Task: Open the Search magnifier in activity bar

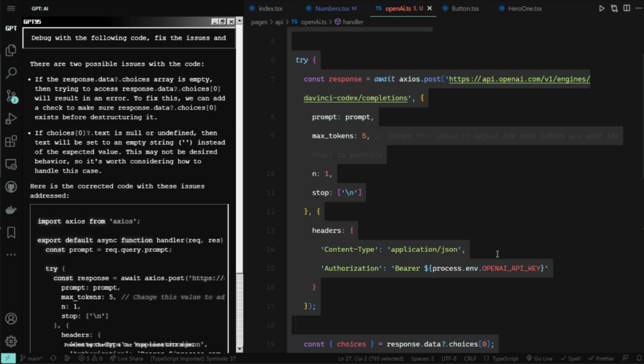Action: click(x=11, y=73)
